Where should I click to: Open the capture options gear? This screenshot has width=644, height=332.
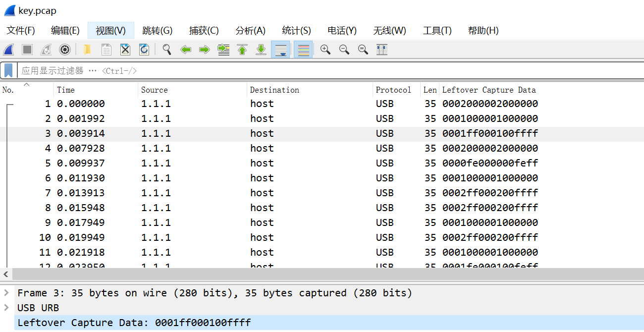click(65, 50)
